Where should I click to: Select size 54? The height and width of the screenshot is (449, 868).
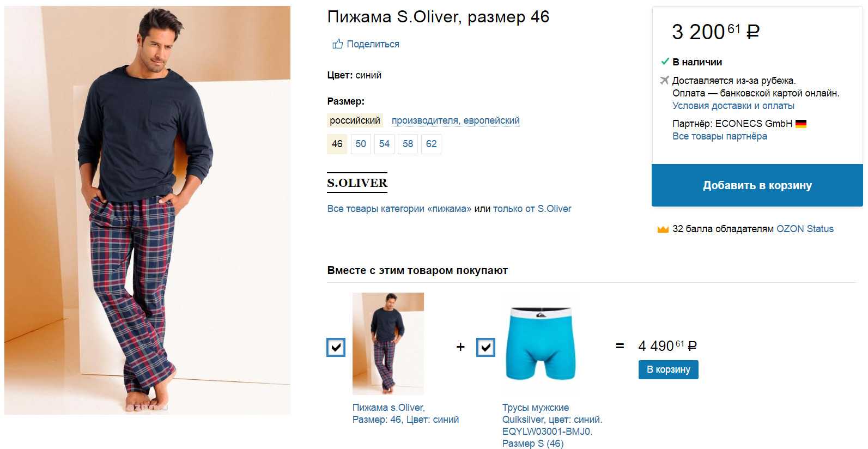[384, 144]
